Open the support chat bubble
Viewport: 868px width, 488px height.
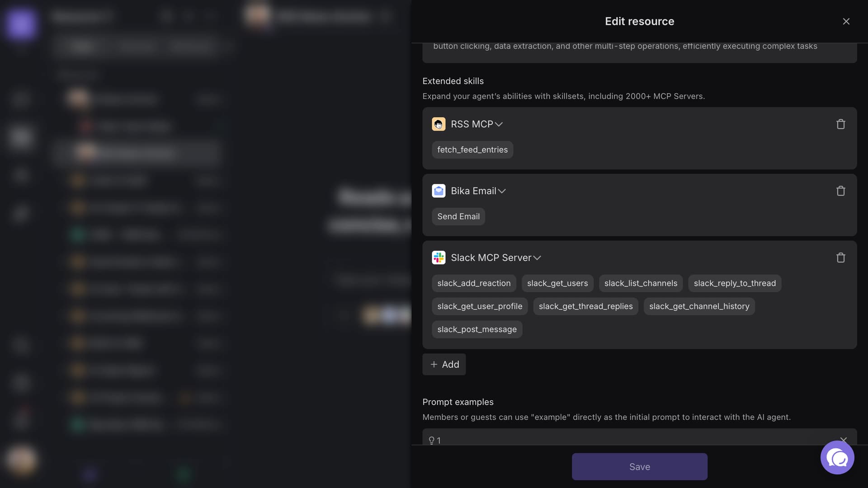(837, 458)
